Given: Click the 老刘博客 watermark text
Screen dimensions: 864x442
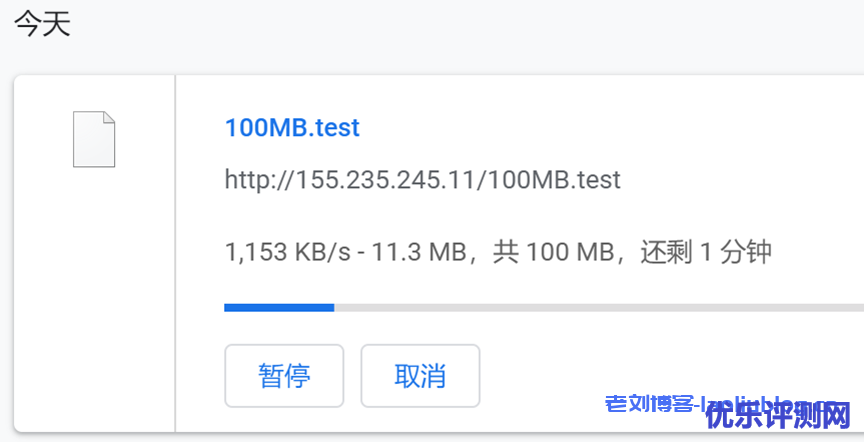Looking at the screenshot, I should pos(650,405).
